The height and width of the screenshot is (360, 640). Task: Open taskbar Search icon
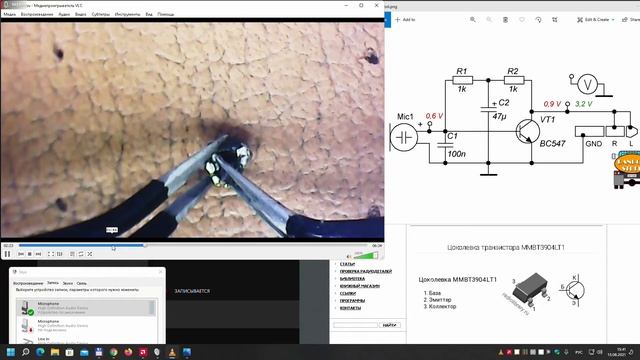[x=25, y=352]
